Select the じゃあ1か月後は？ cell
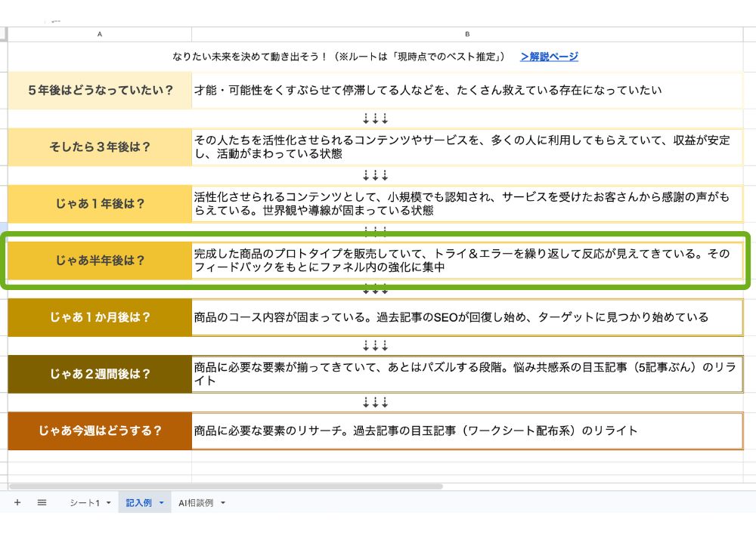756x534 pixels. point(100,317)
